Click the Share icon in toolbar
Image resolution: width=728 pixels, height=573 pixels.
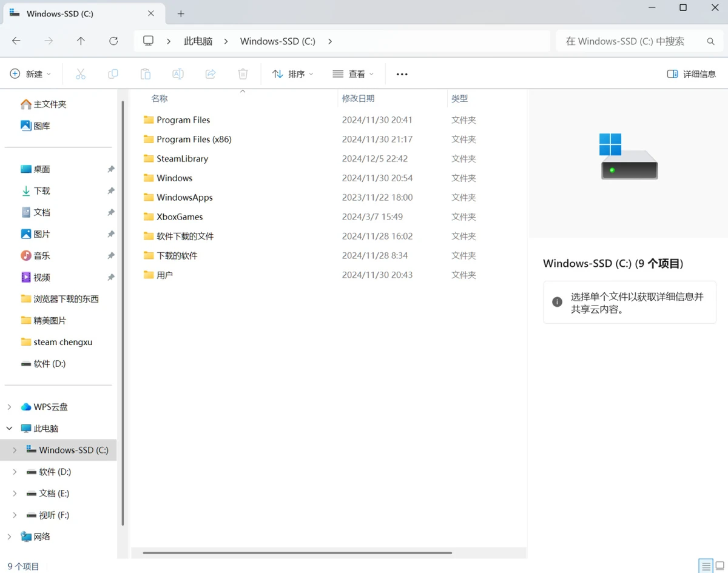211,74
